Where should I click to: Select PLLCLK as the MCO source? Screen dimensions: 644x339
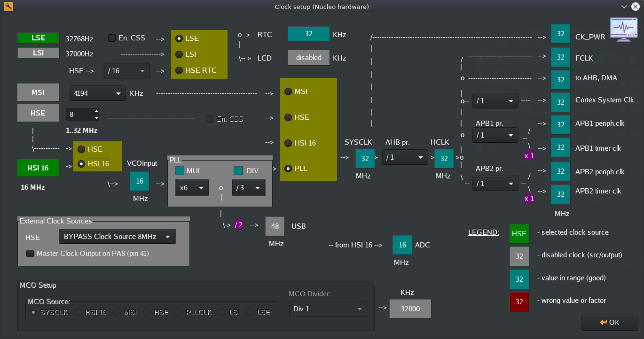(179, 312)
